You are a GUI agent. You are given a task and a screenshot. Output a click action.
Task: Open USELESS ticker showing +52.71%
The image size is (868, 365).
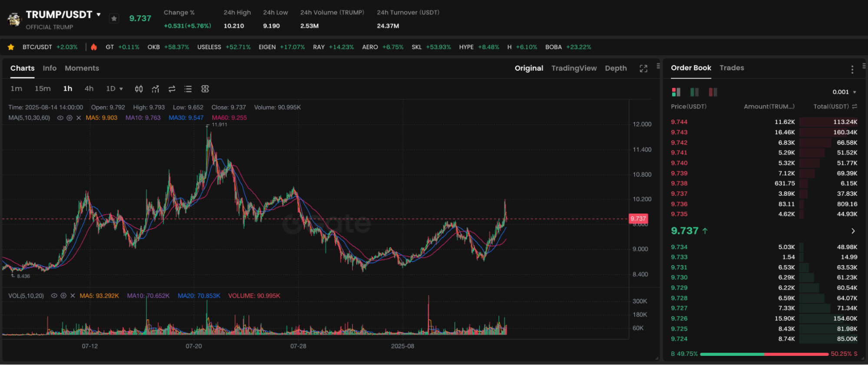pos(224,47)
